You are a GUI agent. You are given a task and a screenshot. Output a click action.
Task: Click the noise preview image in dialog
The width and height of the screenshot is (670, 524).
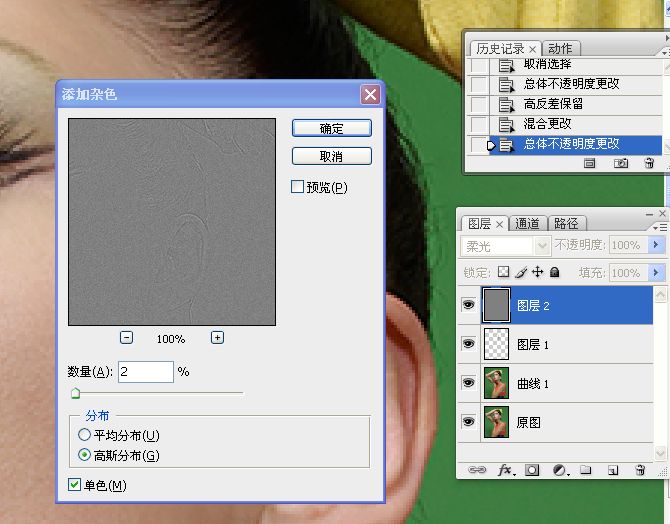click(x=172, y=222)
